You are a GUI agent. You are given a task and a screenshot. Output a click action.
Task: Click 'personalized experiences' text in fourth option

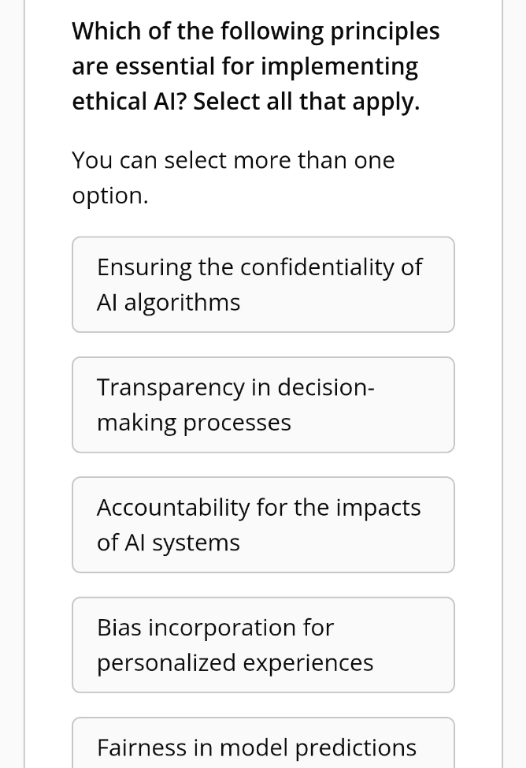235,663
